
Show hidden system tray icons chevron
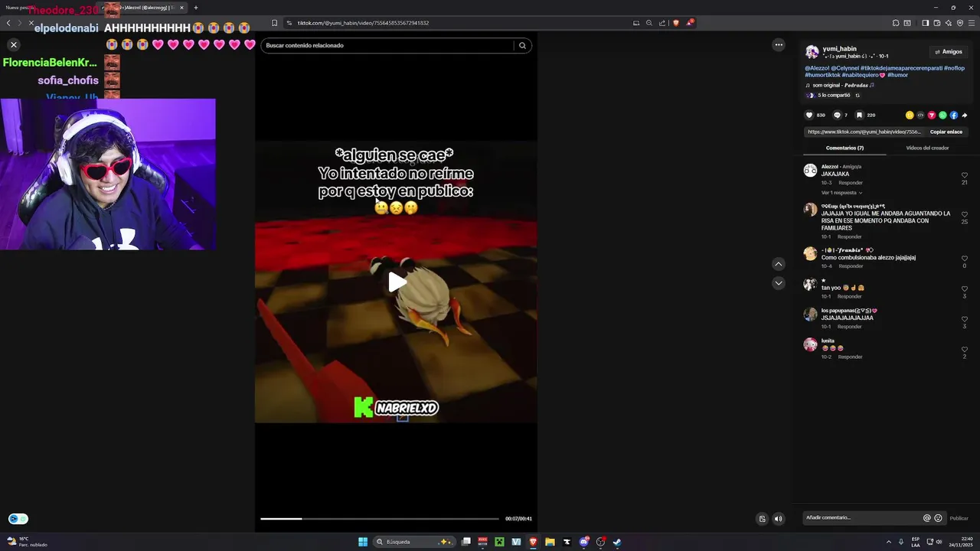(x=889, y=542)
